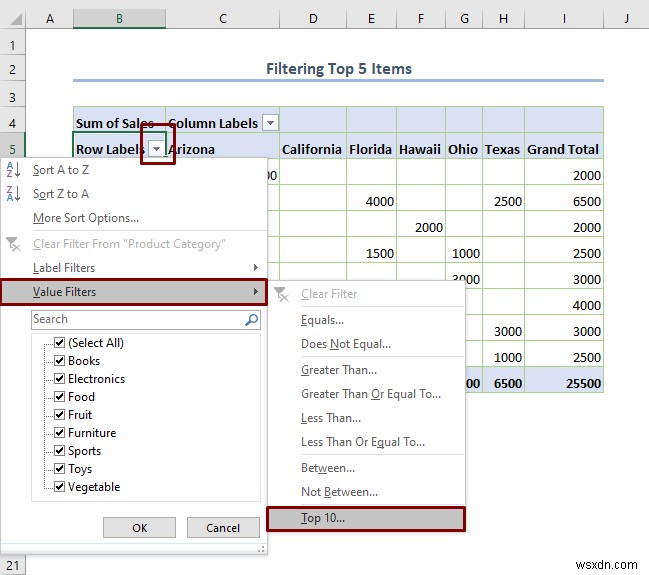The height and width of the screenshot is (575, 649).
Task: Toggle the (Select All) checkbox
Action: click(60, 342)
